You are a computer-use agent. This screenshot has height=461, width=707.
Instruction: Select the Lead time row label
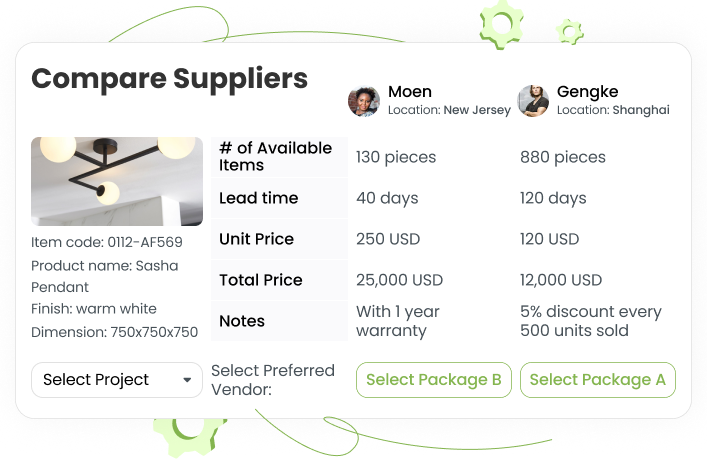pyautogui.click(x=258, y=198)
